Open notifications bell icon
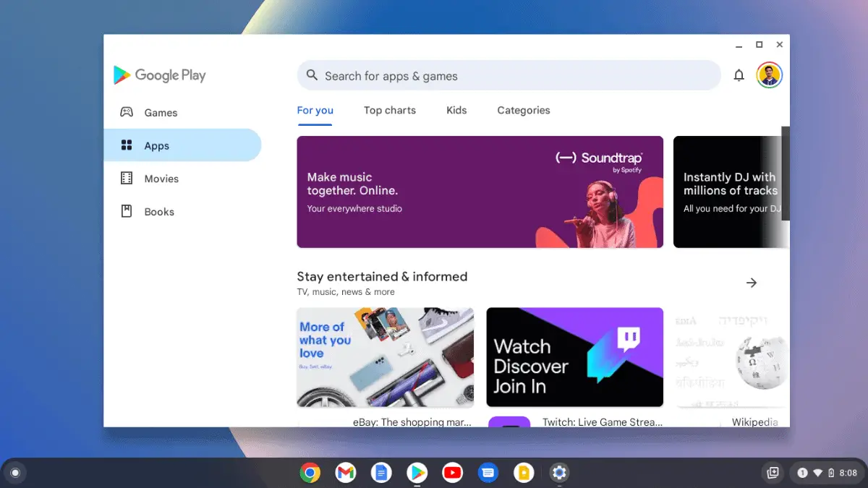868x488 pixels. tap(739, 75)
